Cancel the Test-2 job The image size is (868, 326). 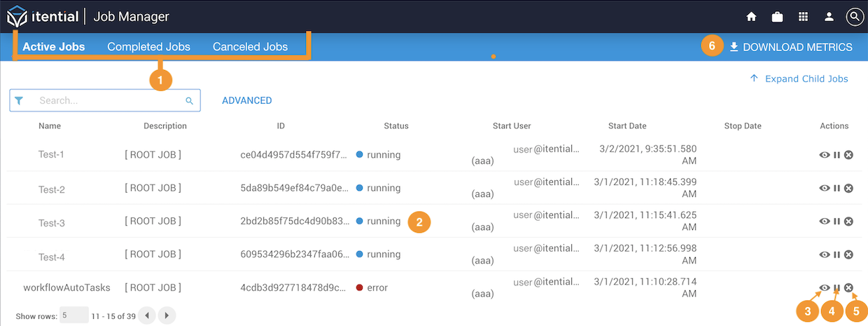point(848,188)
